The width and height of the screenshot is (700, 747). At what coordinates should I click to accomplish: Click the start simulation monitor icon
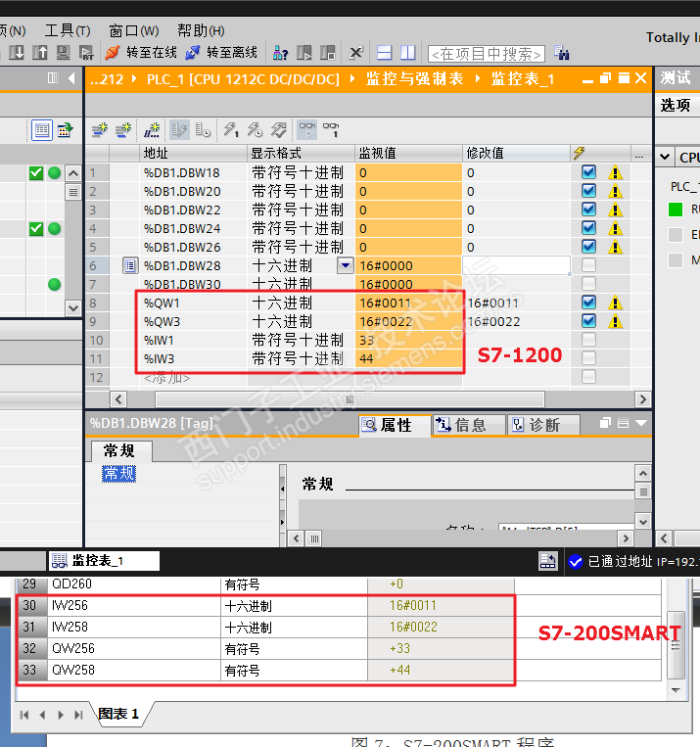[x=63, y=53]
